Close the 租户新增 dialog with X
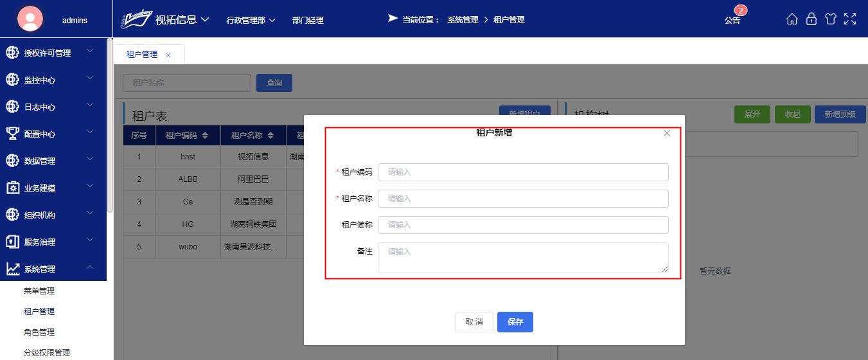This screenshot has height=360, width=868. click(667, 133)
